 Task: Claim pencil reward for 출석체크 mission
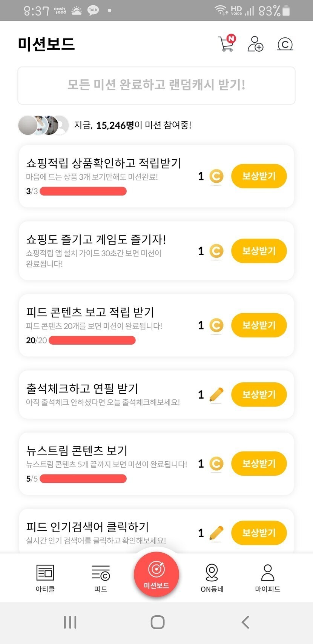click(x=259, y=394)
